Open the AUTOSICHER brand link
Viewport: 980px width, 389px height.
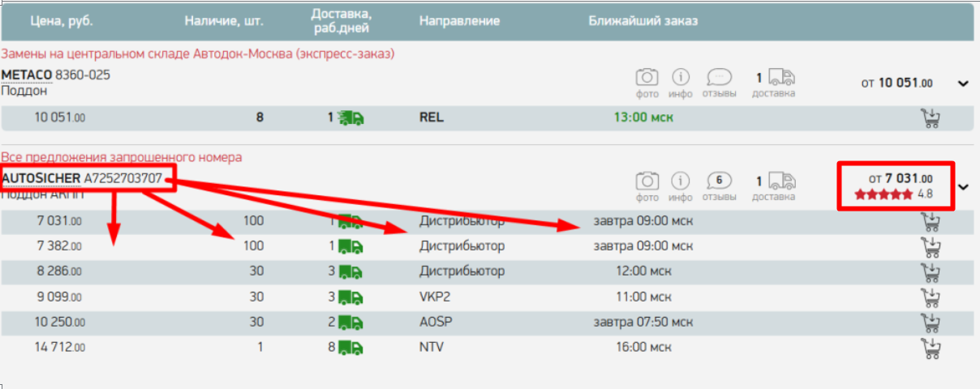(41, 177)
